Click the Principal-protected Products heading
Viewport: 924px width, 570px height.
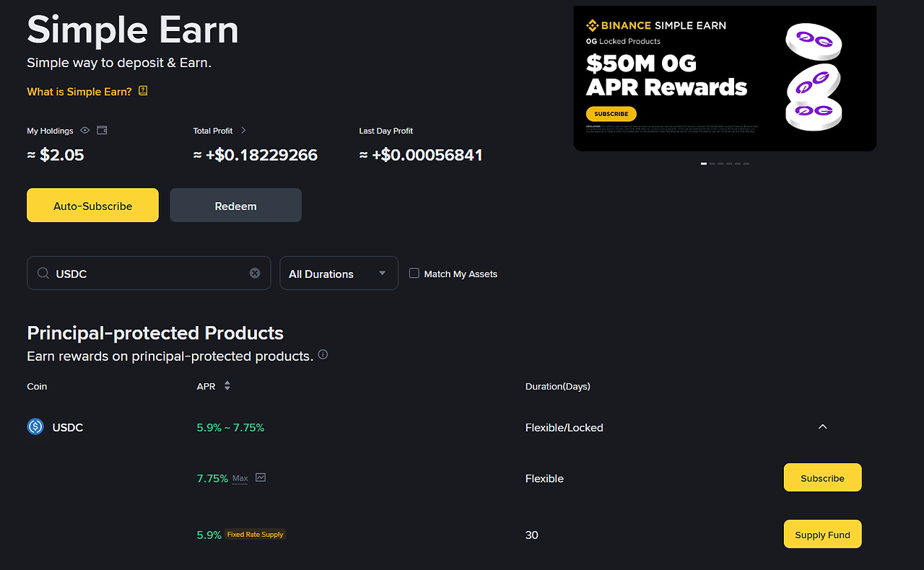[x=155, y=333]
